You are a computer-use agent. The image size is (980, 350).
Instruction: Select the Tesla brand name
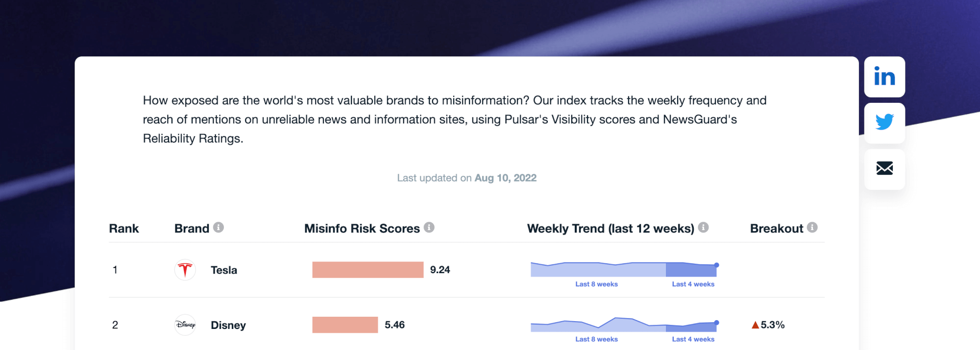(224, 270)
